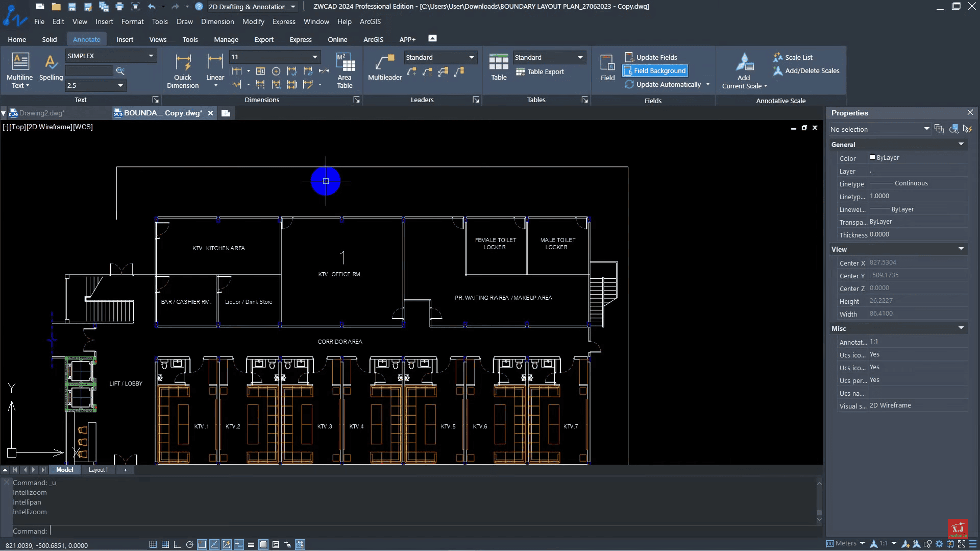
Task: Click the Find Text magnifier icon
Action: click(120, 70)
